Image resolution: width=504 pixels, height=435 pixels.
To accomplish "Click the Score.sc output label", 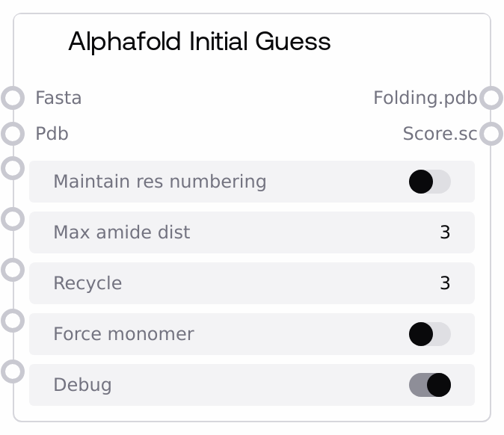I will pyautogui.click(x=440, y=134).
